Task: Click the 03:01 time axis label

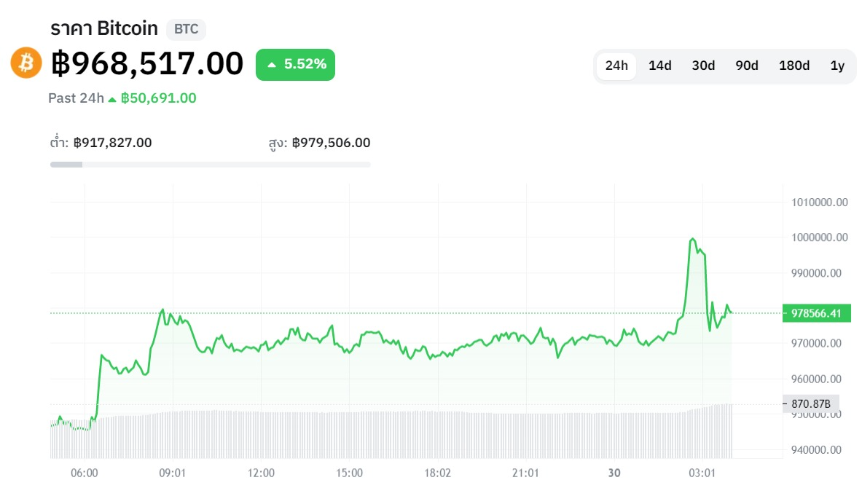Action: [702, 473]
